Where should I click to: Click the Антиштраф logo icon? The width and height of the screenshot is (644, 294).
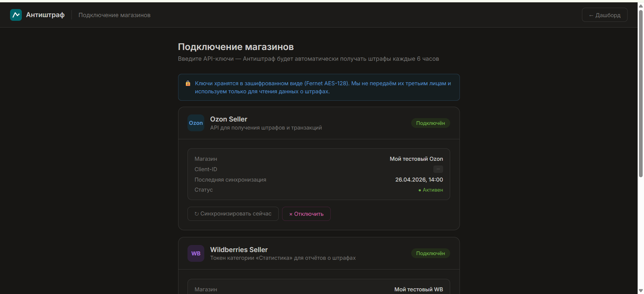(16, 15)
